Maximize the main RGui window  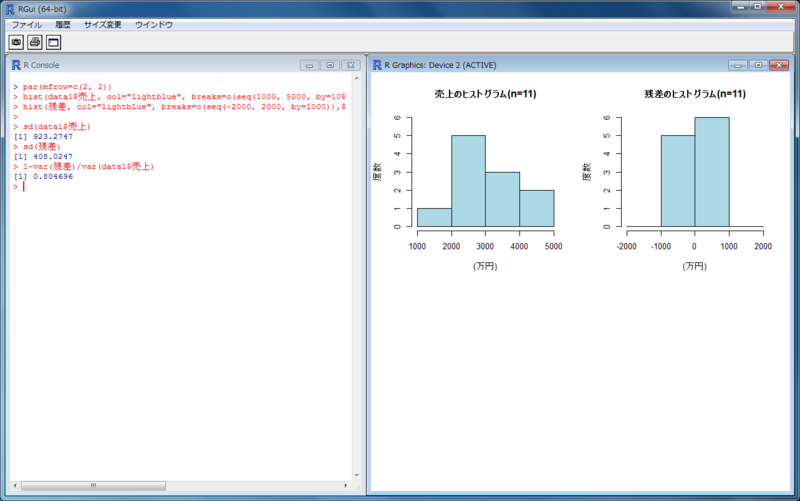tap(758, 7)
